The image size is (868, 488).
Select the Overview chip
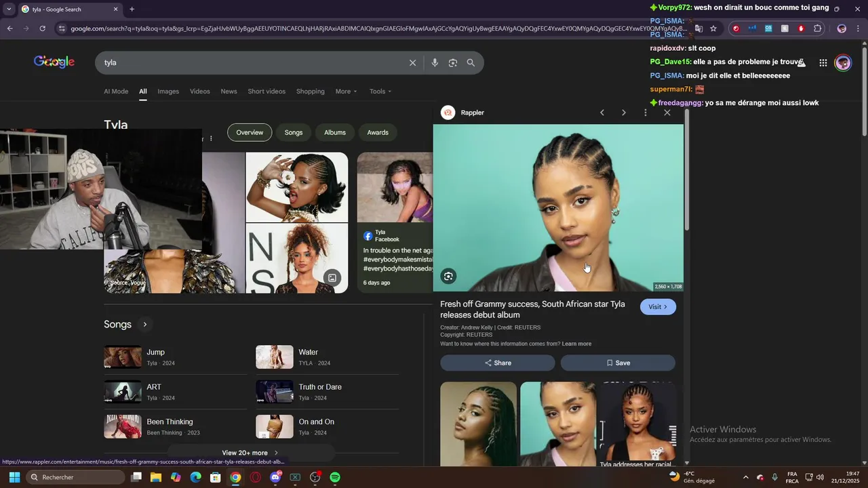click(x=250, y=132)
